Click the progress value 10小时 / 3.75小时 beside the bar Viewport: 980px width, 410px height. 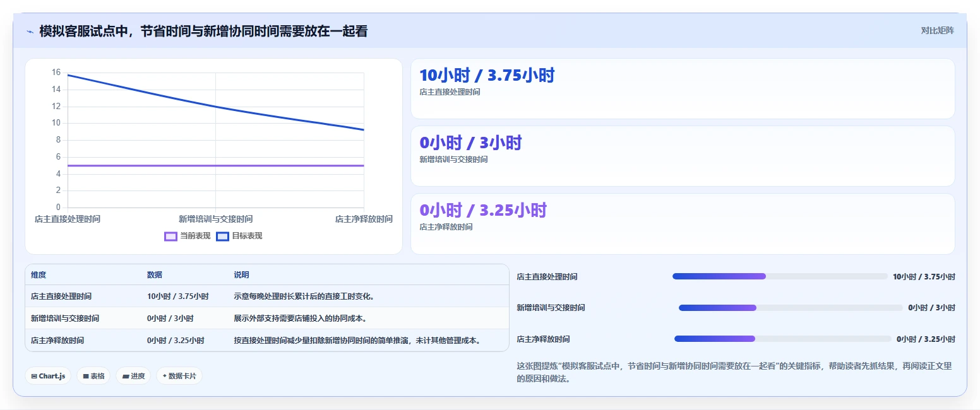click(924, 276)
